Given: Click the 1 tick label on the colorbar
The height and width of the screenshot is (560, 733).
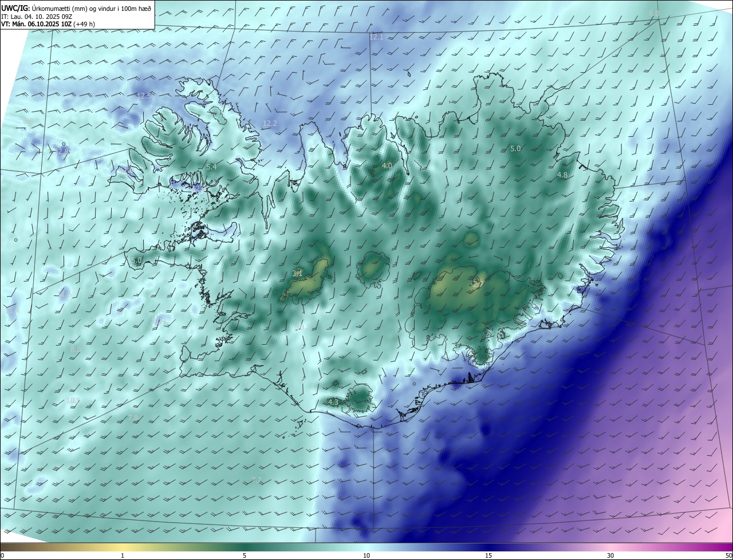Looking at the screenshot, I should (x=123, y=555).
